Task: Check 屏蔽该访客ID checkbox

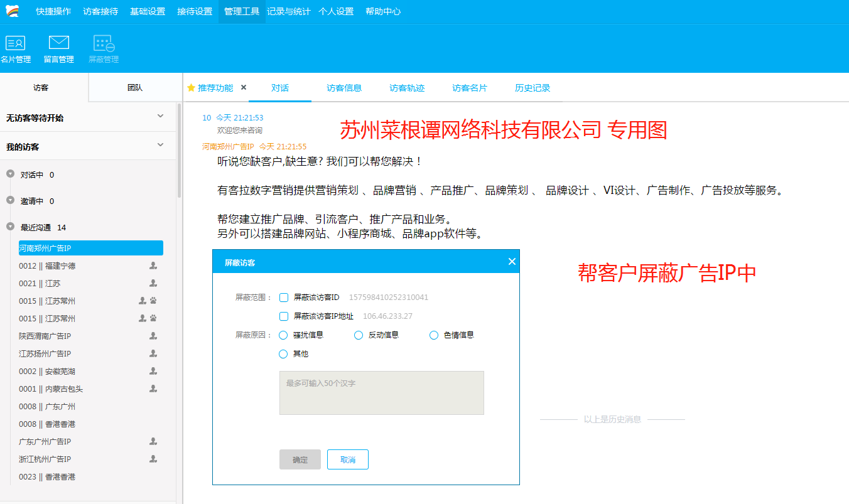Action: 284,298
